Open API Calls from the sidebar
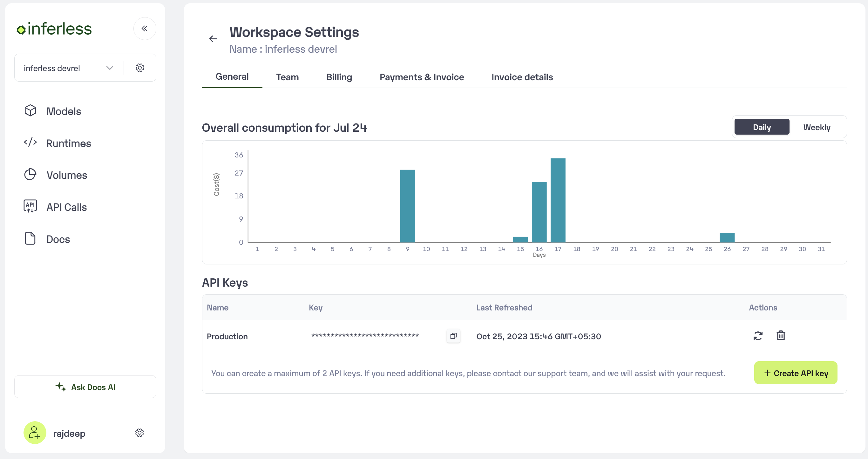 pyautogui.click(x=66, y=207)
